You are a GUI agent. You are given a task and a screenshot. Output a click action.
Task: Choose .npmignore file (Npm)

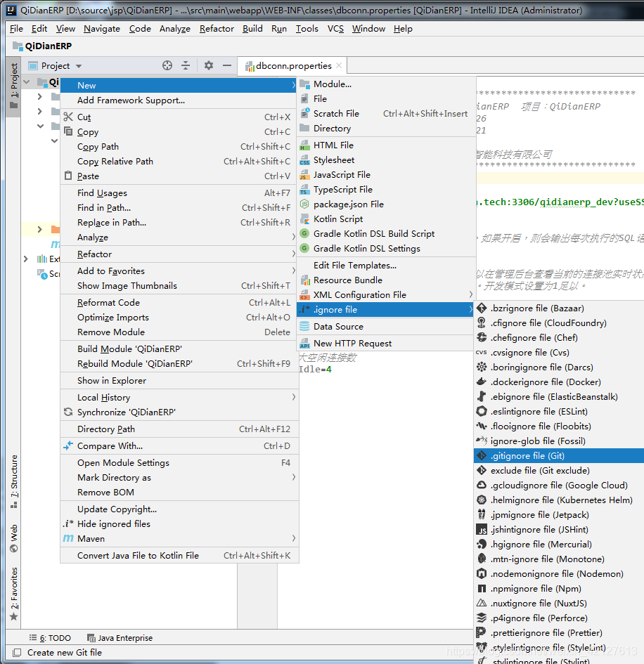559,588
